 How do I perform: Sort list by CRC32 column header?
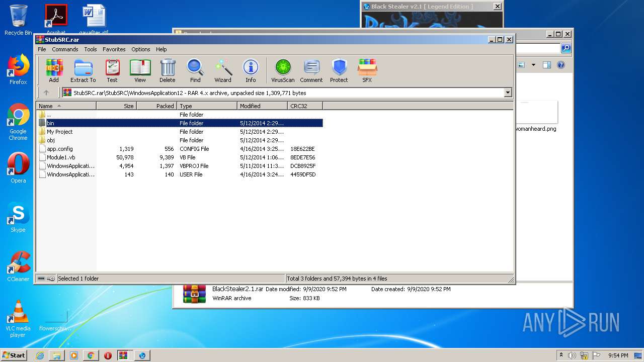click(305, 106)
